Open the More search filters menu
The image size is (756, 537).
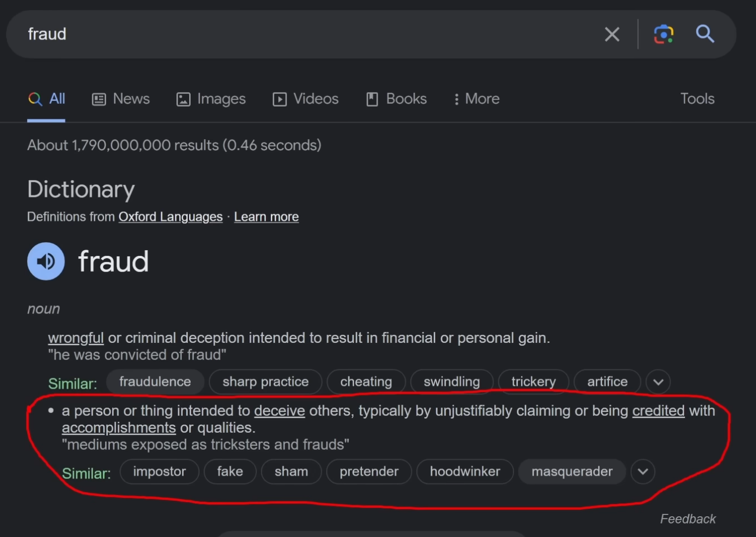477,99
